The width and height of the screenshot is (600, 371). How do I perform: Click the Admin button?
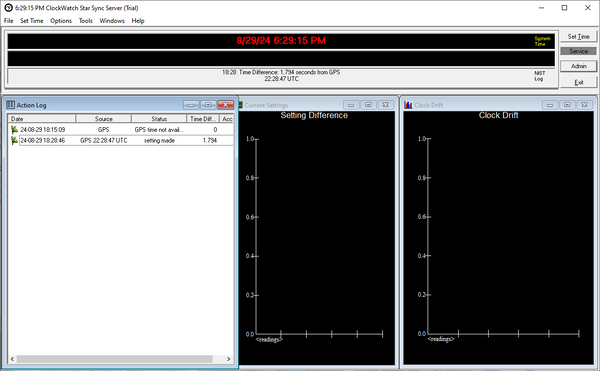click(x=578, y=66)
